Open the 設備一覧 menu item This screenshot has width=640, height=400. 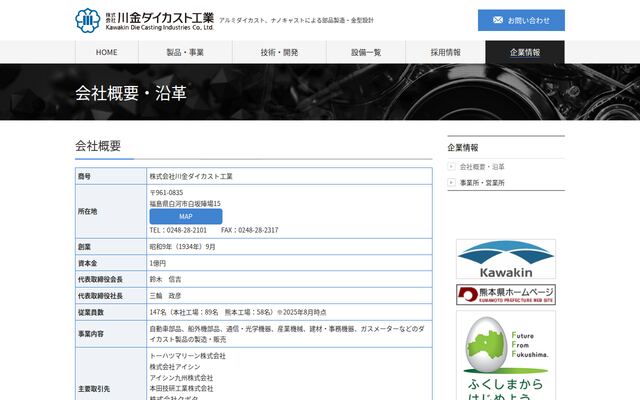(x=366, y=52)
